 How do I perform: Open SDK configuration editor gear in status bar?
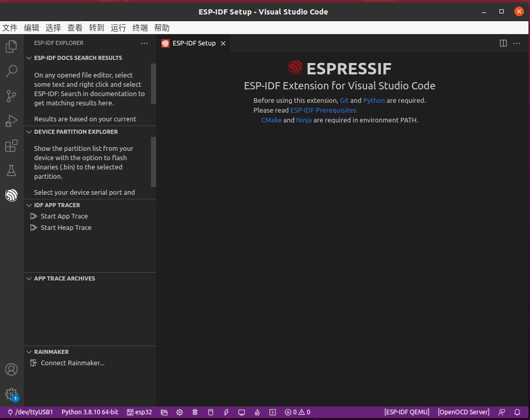click(x=179, y=412)
